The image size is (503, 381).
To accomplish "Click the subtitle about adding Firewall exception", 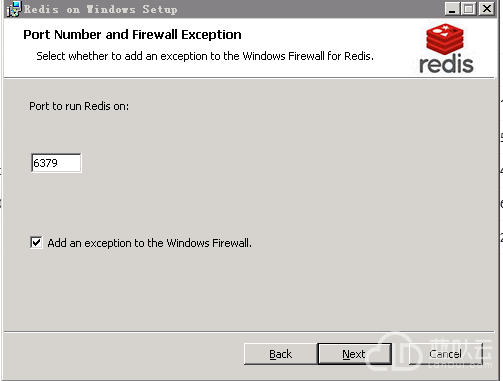I will [x=205, y=56].
